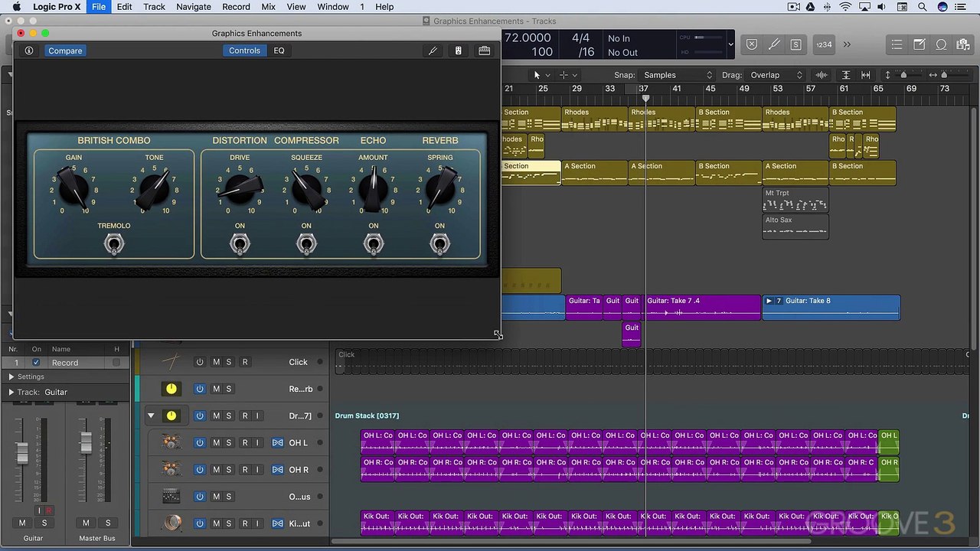The width and height of the screenshot is (980, 551).
Task: Click the vertical auto zoom button
Action: coord(846,75)
